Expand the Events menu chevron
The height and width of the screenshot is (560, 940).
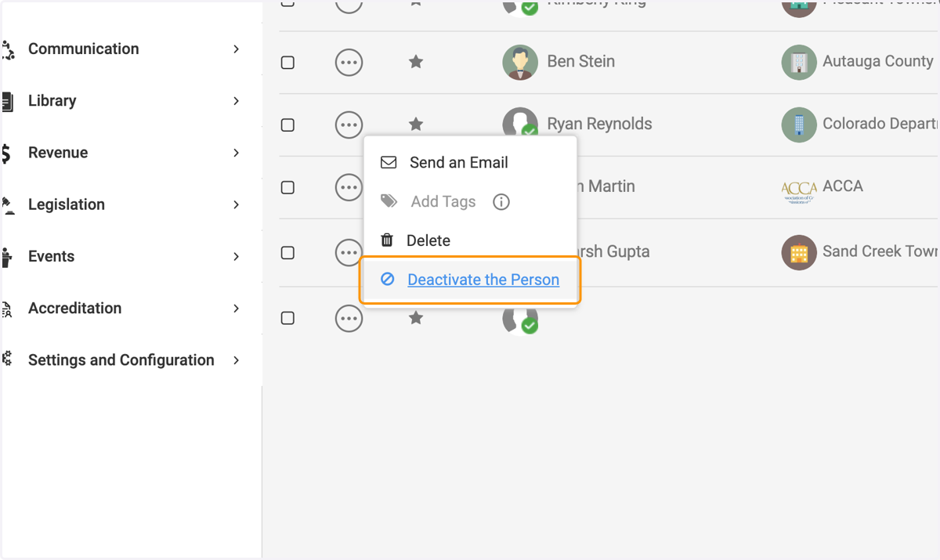coord(237,256)
